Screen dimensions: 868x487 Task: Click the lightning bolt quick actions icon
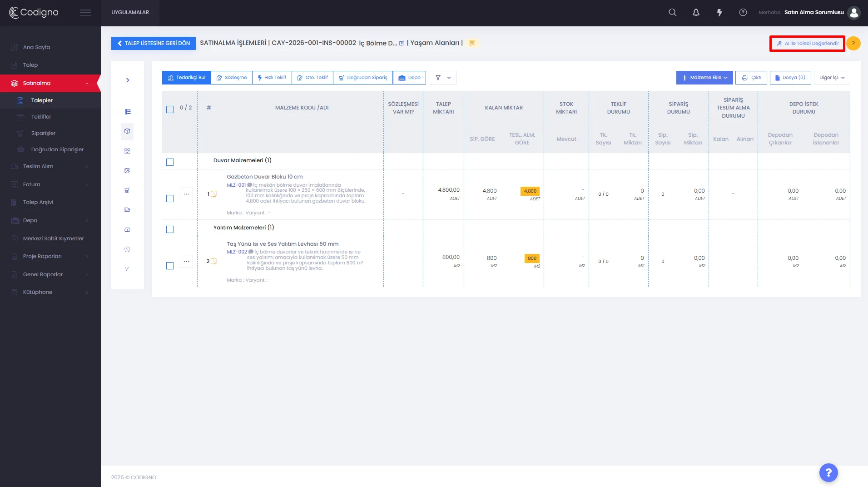(719, 12)
